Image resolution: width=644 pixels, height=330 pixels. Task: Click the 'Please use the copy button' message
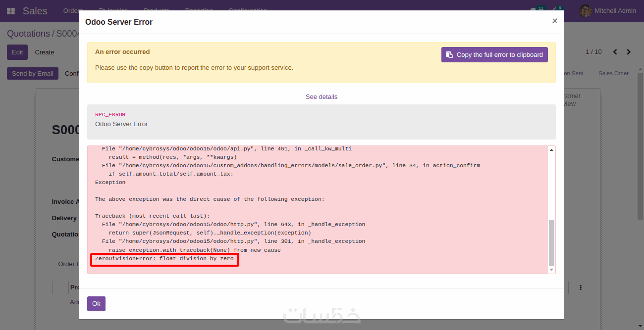coord(194,68)
